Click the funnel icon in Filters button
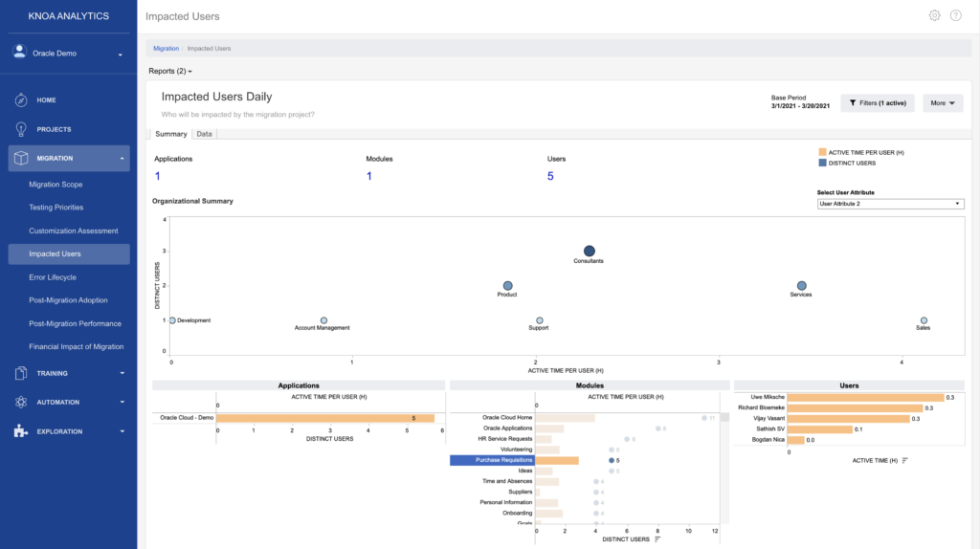Image resolution: width=980 pixels, height=549 pixels. tap(853, 103)
